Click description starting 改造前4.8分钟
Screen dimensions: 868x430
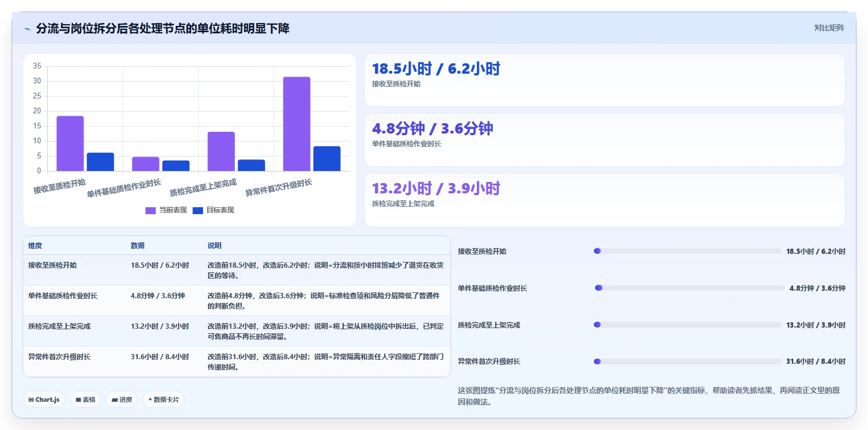tap(324, 301)
